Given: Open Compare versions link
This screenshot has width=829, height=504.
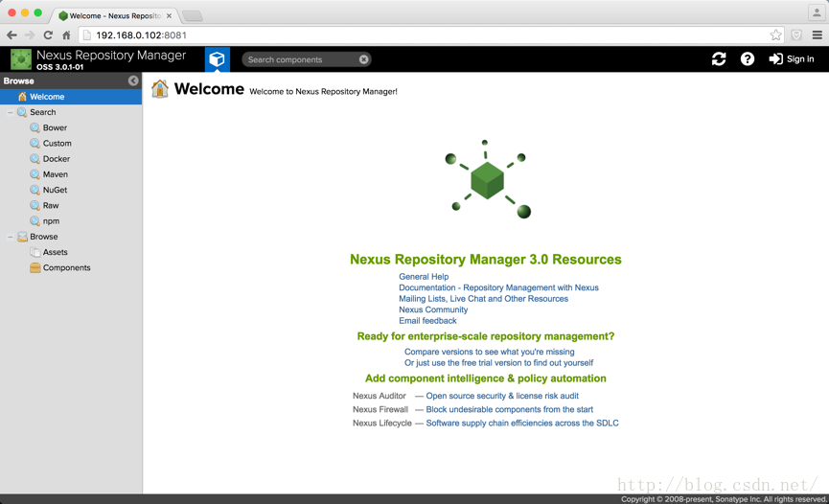Looking at the screenshot, I should (x=489, y=352).
